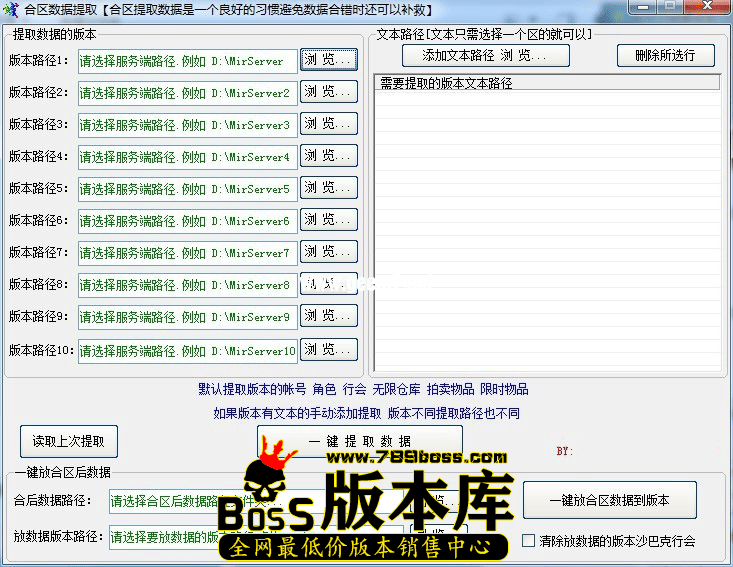The image size is (733, 567).
Task: Minimize the 合区数据提取 window
Action: [x=643, y=7]
